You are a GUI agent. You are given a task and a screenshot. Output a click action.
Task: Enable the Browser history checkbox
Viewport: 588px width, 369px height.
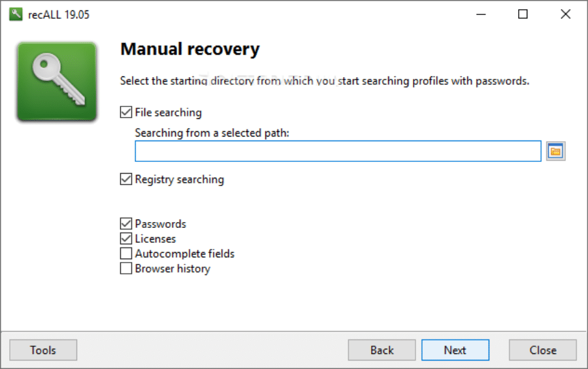[x=126, y=268]
